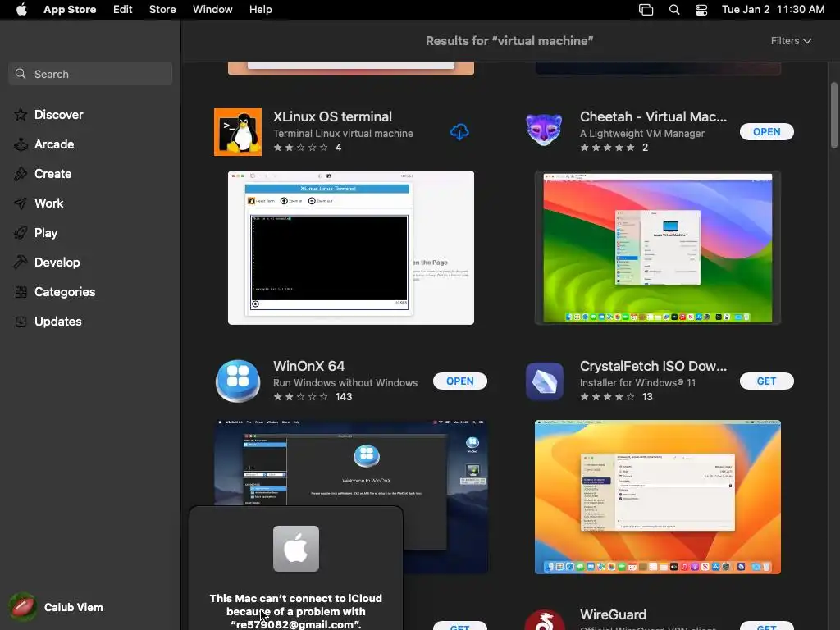Click the Calub Viem avatar image
840x630 pixels.
(x=22, y=607)
